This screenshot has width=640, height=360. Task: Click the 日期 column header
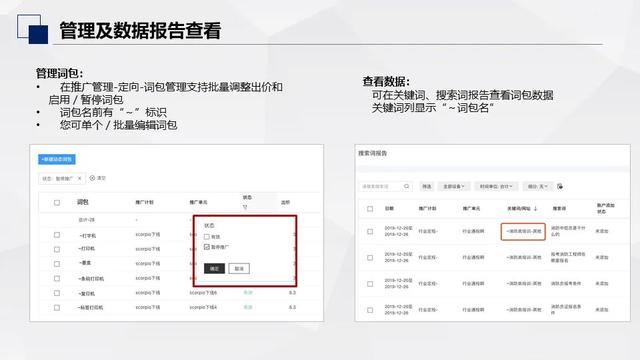pos(389,209)
